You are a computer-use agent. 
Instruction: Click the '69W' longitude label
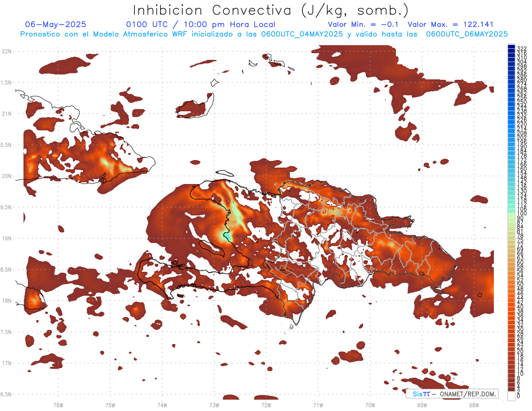click(422, 405)
